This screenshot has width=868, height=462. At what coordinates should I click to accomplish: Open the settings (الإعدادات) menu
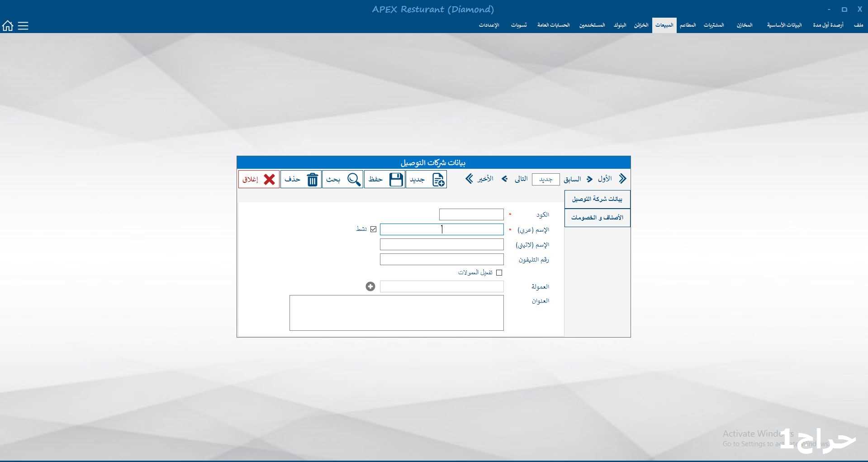(489, 25)
